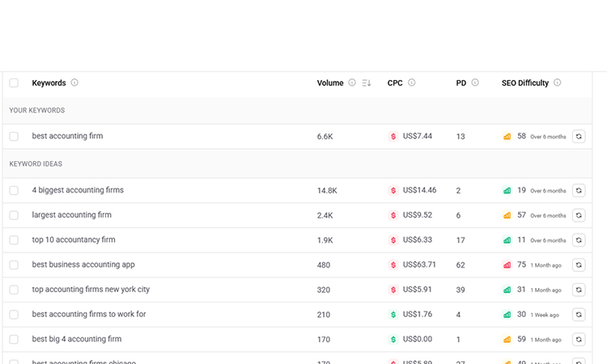Click the CPC dollar icon for largest accounting firm
Screen dimensions: 607x364
[x=393, y=215]
